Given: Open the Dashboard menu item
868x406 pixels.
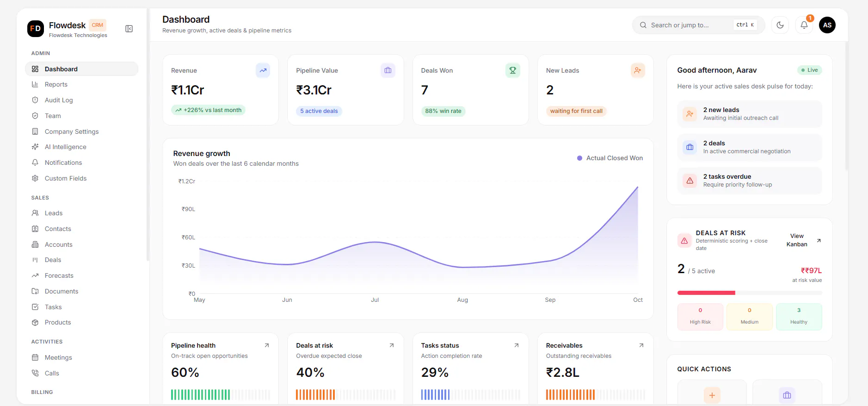Looking at the screenshot, I should point(81,69).
